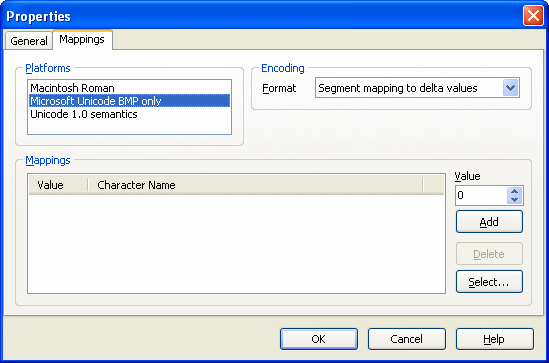This screenshot has height=363, width=549.
Task: Decrease Value with the down spinner arrow
Action: [x=514, y=200]
